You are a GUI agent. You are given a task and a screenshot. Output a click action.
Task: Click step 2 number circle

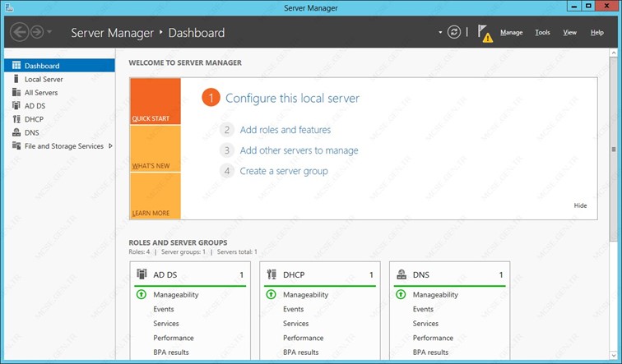point(227,130)
